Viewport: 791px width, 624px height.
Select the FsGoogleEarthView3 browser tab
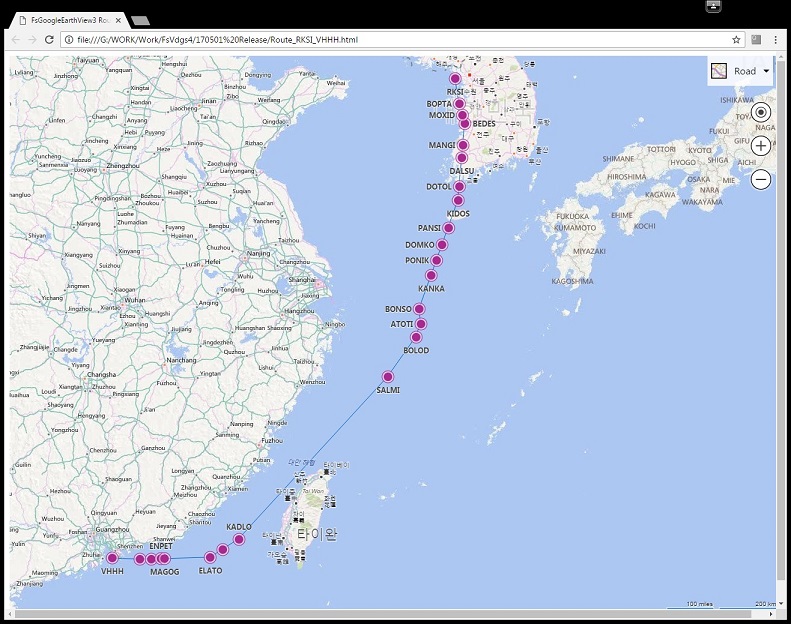tap(68, 20)
